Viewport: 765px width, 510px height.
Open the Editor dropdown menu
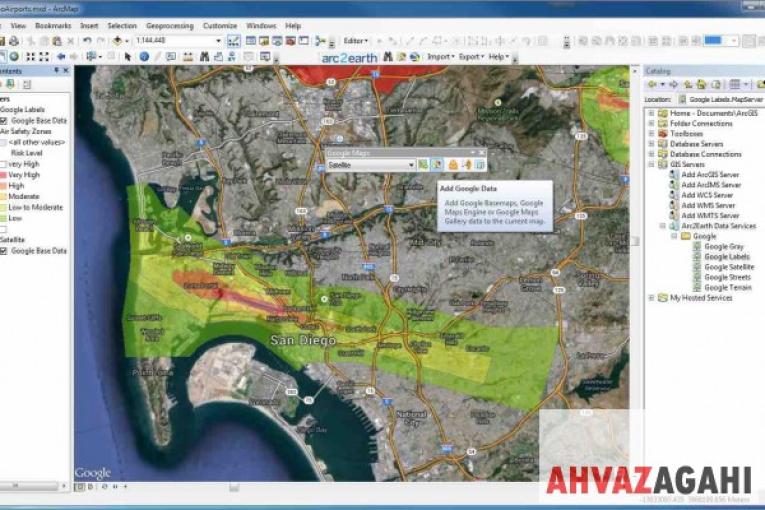355,41
